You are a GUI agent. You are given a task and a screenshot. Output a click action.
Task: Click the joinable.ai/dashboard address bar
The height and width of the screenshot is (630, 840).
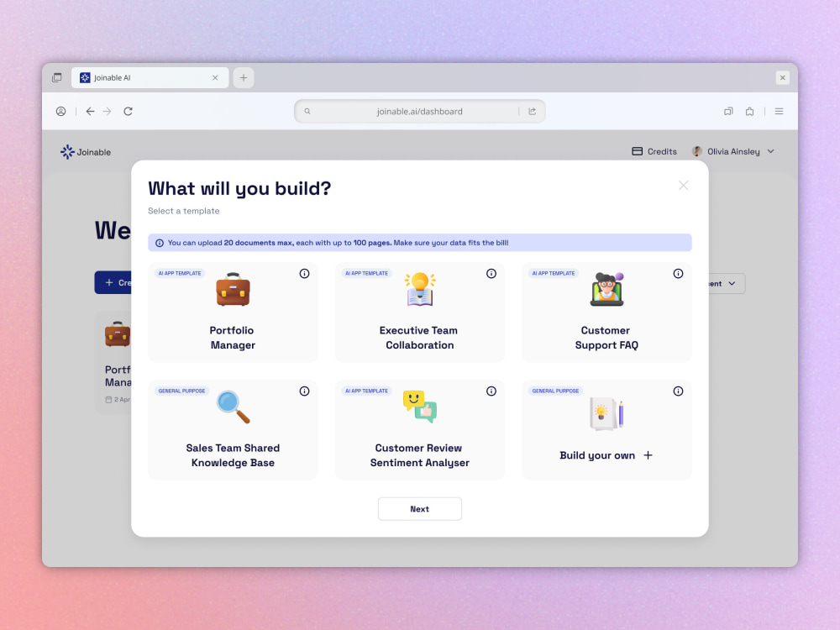[419, 112]
